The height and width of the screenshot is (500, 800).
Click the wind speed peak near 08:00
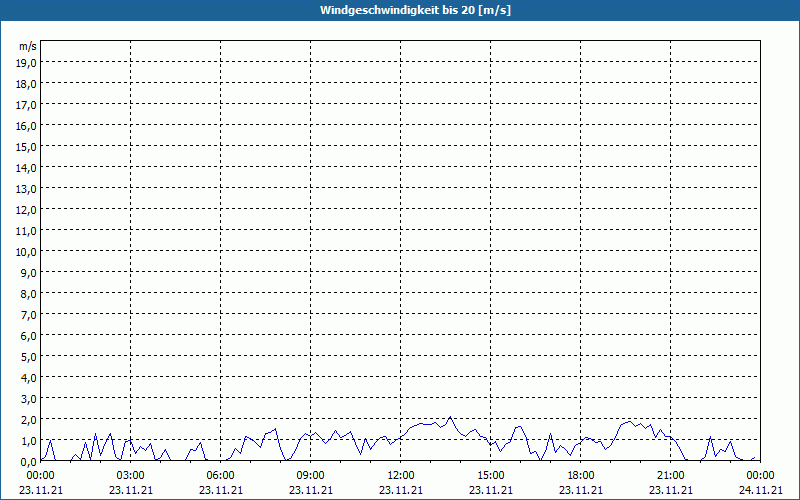(x=276, y=429)
